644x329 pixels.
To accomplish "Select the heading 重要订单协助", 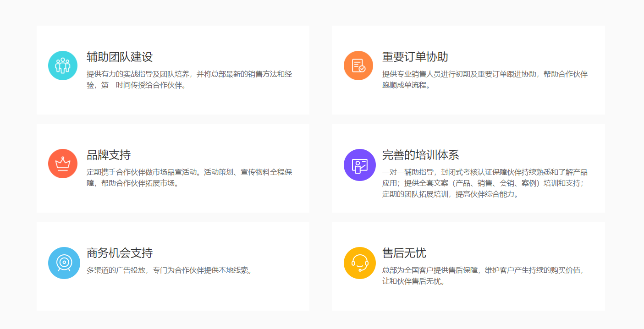I will pos(415,57).
